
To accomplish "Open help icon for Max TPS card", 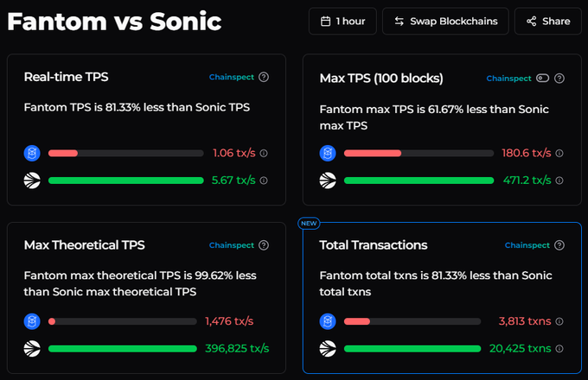I will [559, 79].
